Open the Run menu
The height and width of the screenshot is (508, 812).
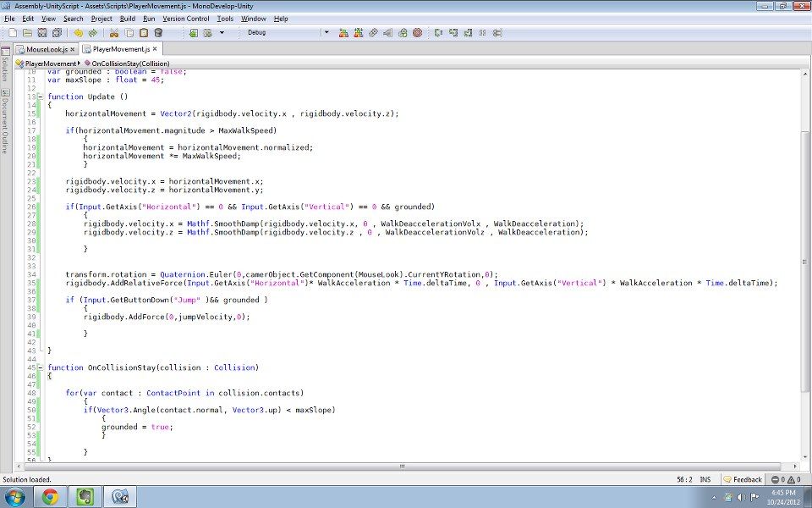tap(149, 19)
